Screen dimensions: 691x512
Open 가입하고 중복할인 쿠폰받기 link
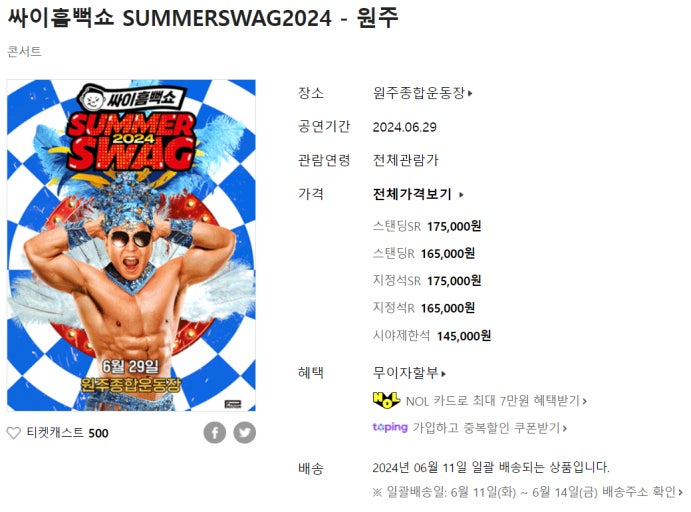pyautogui.click(x=489, y=427)
